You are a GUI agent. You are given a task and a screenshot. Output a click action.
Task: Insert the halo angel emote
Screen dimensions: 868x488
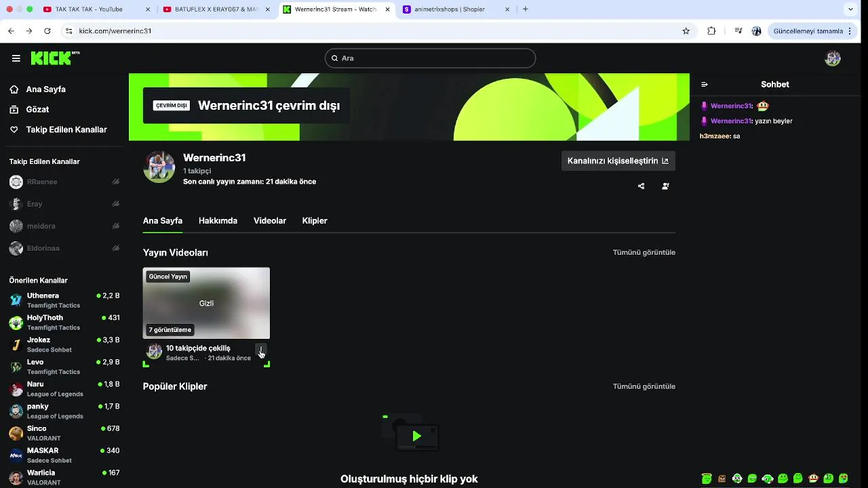click(x=707, y=479)
